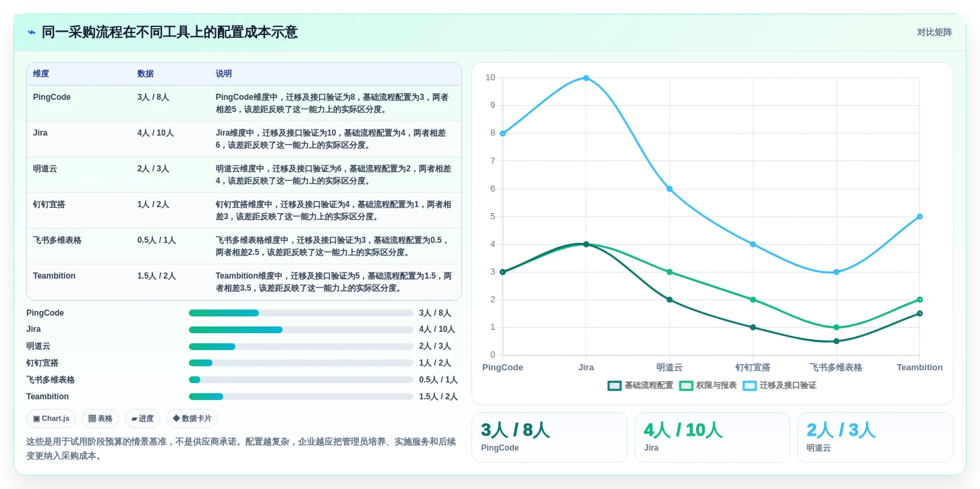Click the dark green 飞书多维表格 point at 0.5
The width and height of the screenshot is (980, 489).
click(836, 341)
